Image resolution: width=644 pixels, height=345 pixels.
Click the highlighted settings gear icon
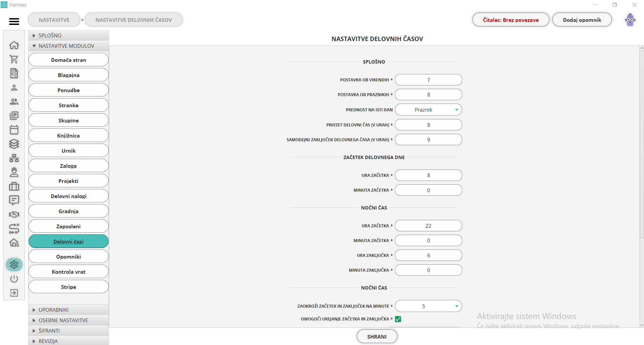point(14,265)
